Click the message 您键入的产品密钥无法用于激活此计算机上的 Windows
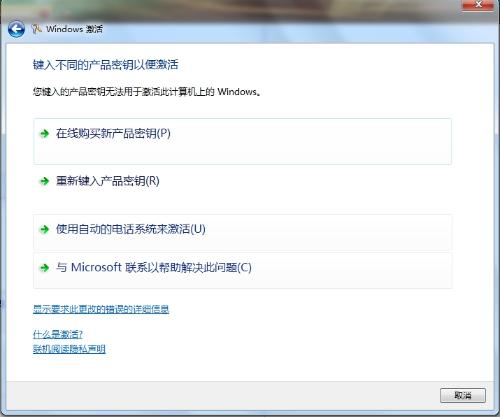Image resolution: width=500 pixels, height=417 pixels. coord(146,92)
